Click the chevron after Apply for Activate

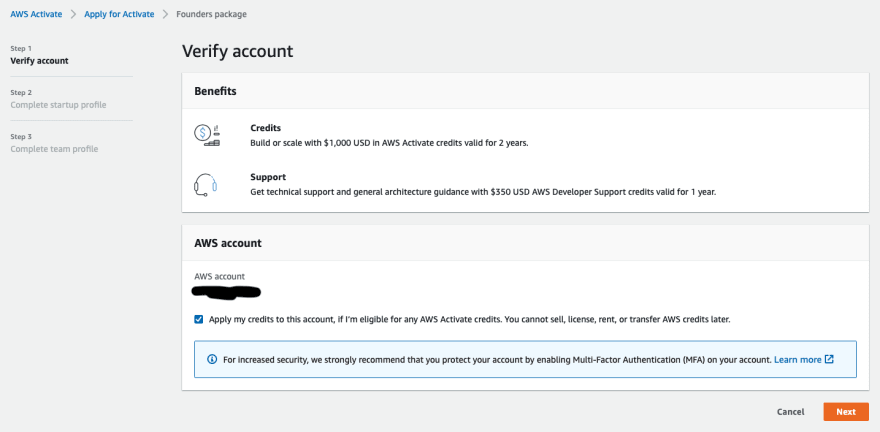(x=165, y=14)
